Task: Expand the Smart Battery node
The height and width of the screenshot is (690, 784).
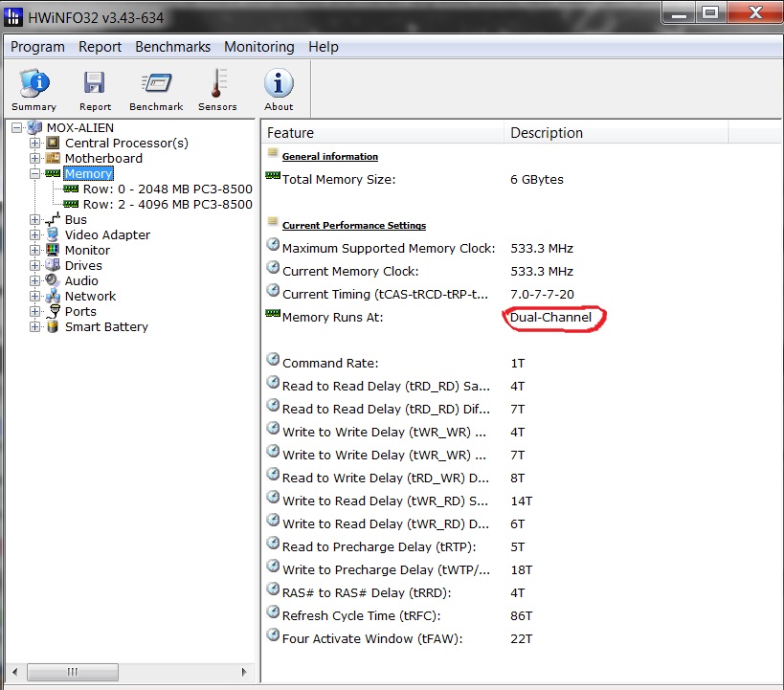Action: click(x=34, y=327)
